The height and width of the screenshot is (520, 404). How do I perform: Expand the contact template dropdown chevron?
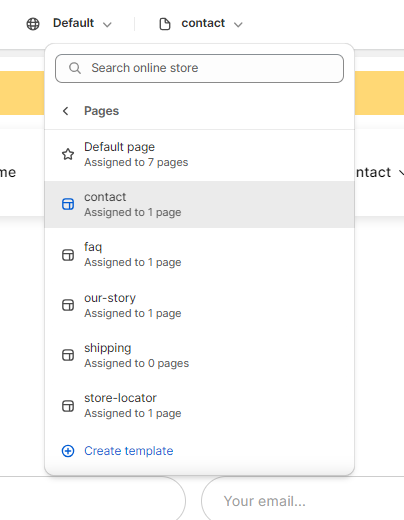tap(238, 25)
